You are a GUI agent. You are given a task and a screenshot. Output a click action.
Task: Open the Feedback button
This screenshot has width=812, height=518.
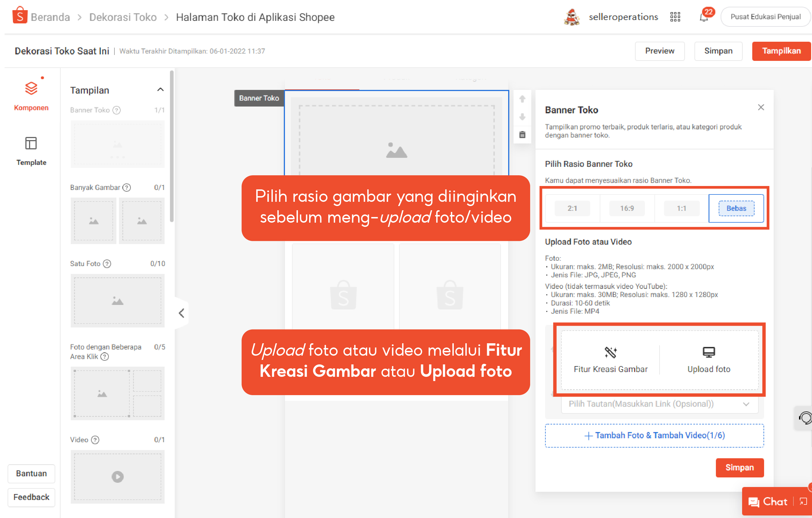(x=31, y=497)
